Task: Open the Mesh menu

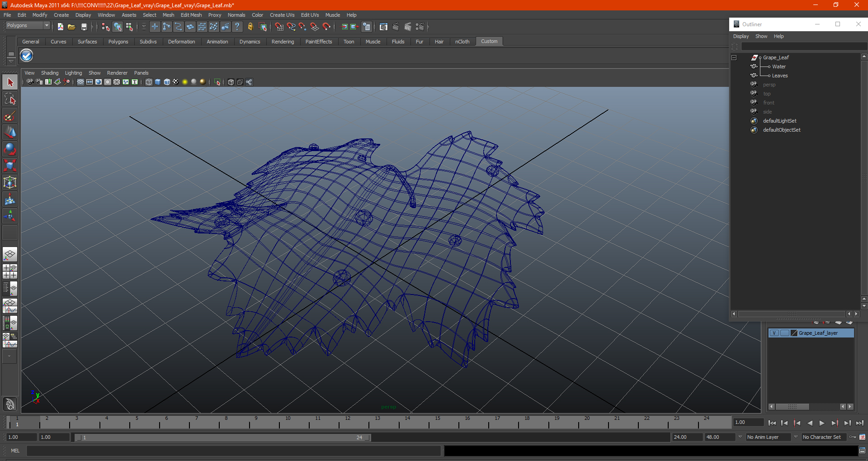Action: (x=168, y=15)
